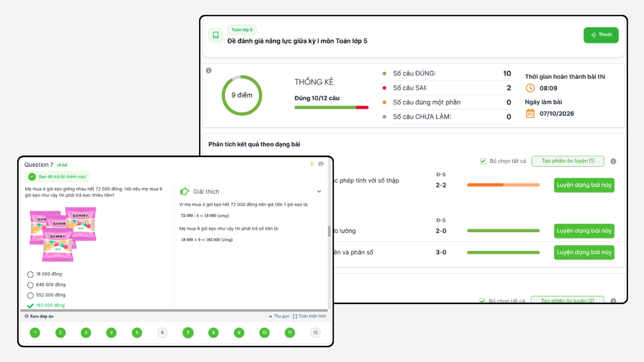Click the thumbs-up icon beside Giải thích
This screenshot has height=362, width=644.
(x=185, y=191)
